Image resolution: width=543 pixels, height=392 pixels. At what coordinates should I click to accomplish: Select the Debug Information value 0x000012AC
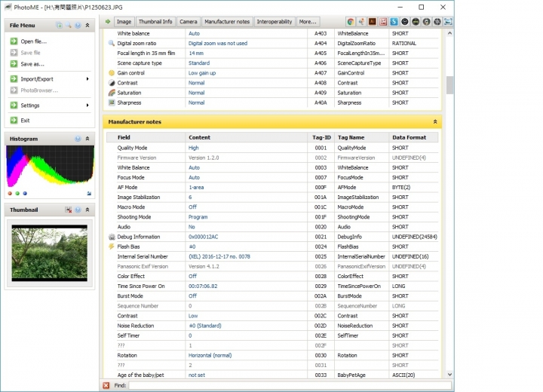coord(204,237)
